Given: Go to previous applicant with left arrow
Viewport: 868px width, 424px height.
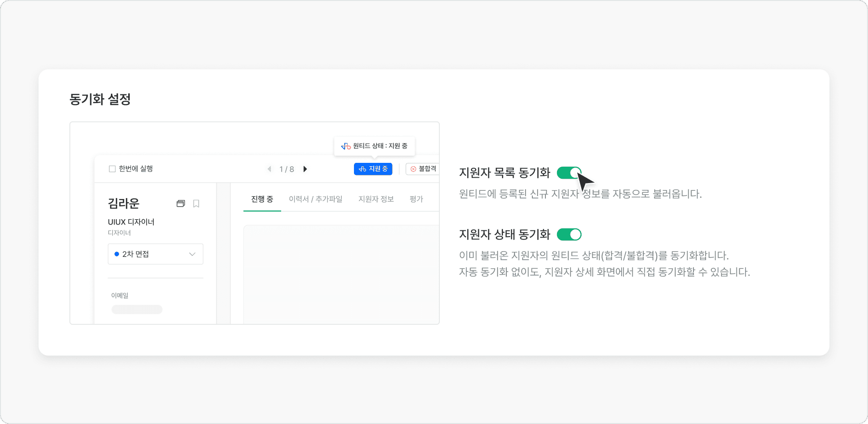Looking at the screenshot, I should click(269, 169).
